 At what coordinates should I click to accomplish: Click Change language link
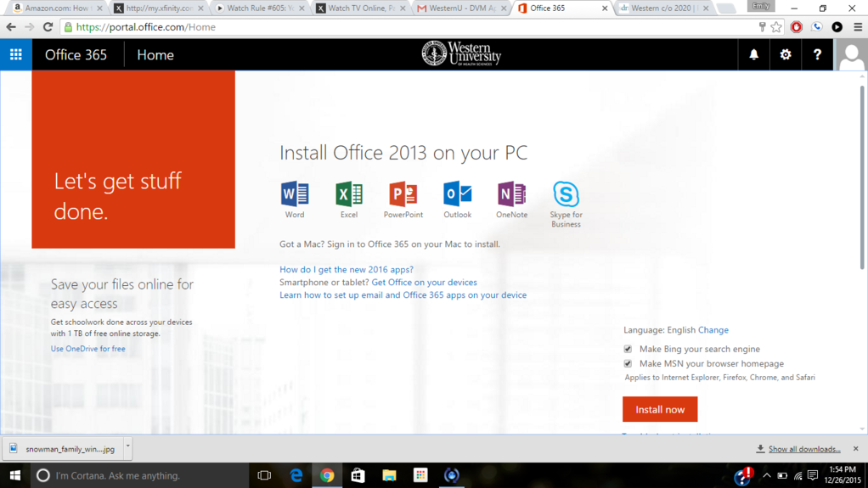(x=713, y=330)
